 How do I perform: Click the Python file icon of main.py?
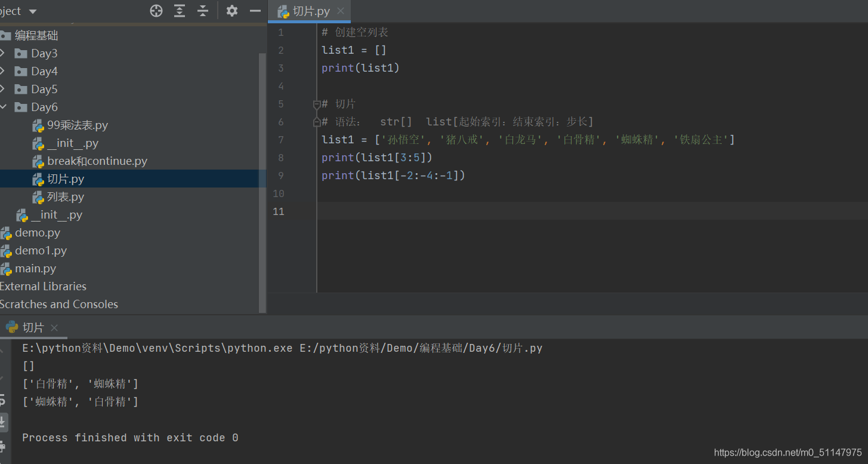pyautogui.click(x=6, y=269)
